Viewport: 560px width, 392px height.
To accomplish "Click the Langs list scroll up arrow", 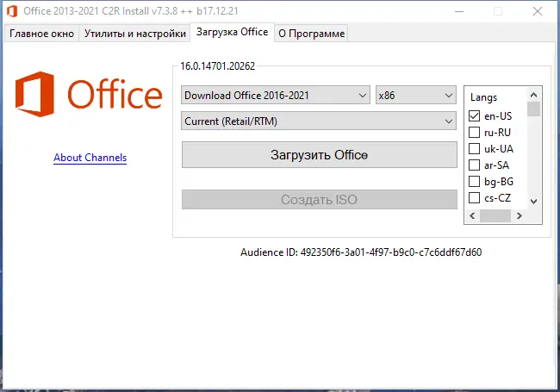I will tap(533, 95).
